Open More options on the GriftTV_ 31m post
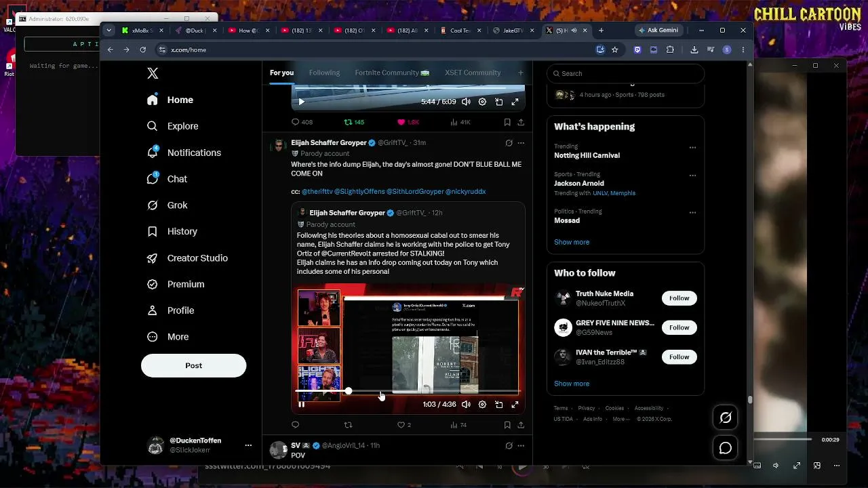The width and height of the screenshot is (868, 488). tap(521, 143)
